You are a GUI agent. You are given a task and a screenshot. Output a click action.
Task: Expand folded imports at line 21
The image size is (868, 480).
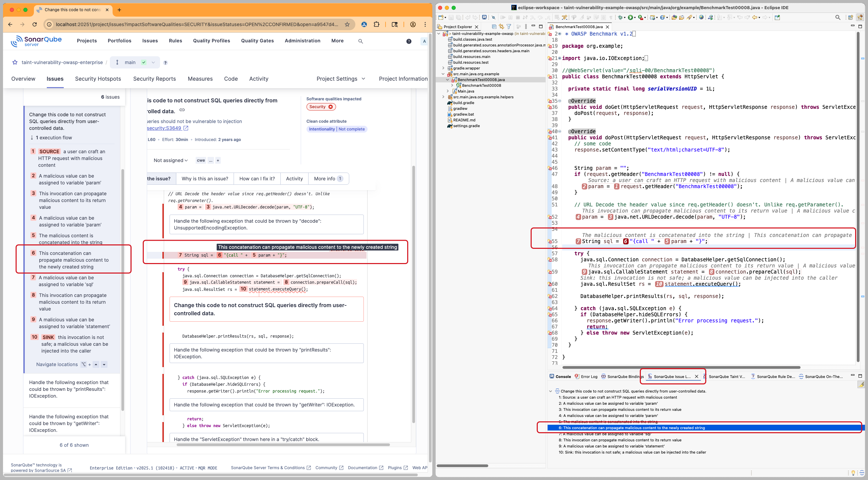[560, 58]
